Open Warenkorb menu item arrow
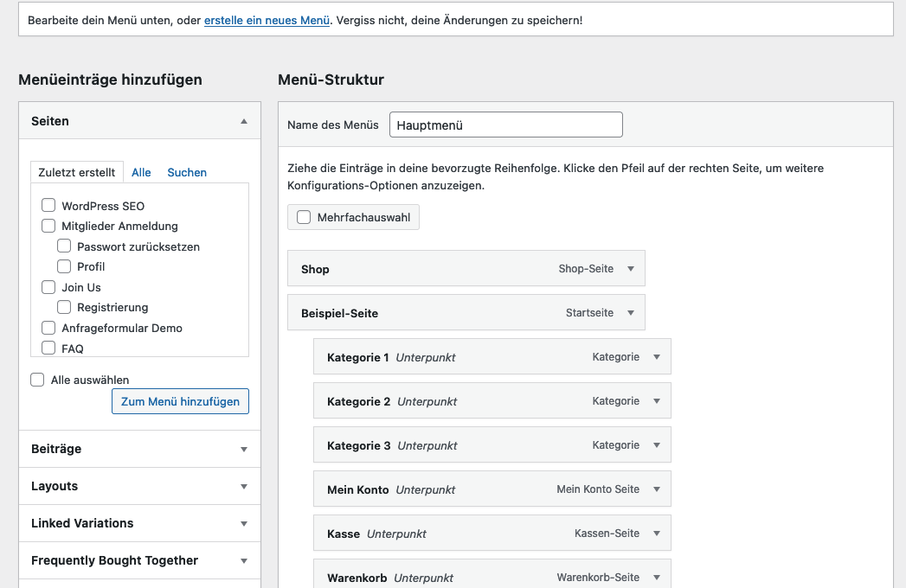This screenshot has height=588, width=906. click(657, 577)
